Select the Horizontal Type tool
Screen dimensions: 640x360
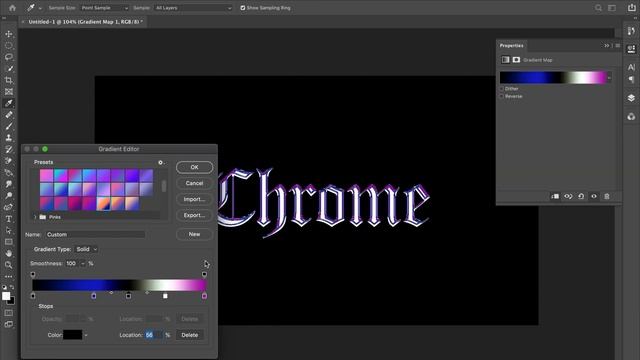pos(9,219)
